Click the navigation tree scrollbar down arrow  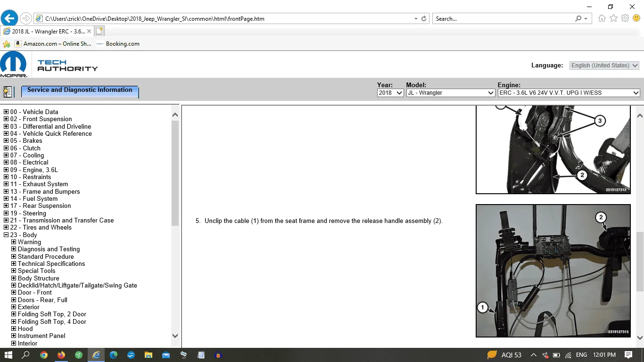175,336
